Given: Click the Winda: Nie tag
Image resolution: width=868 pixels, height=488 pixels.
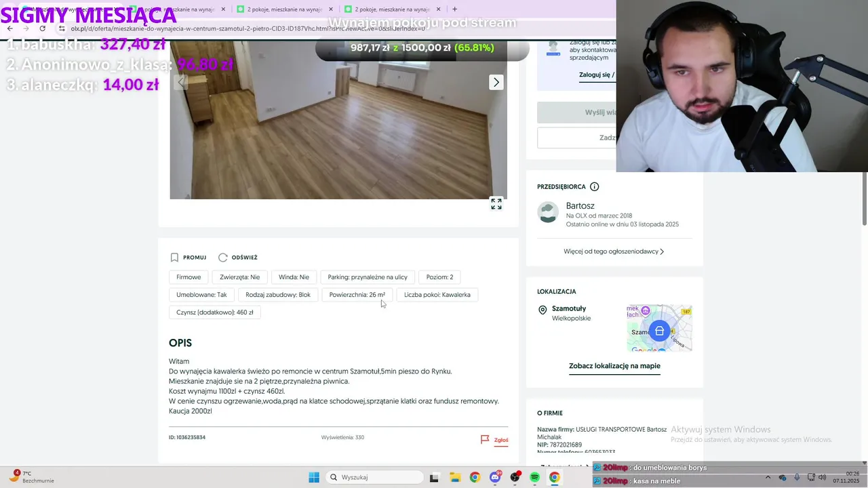Looking at the screenshot, I should point(294,277).
